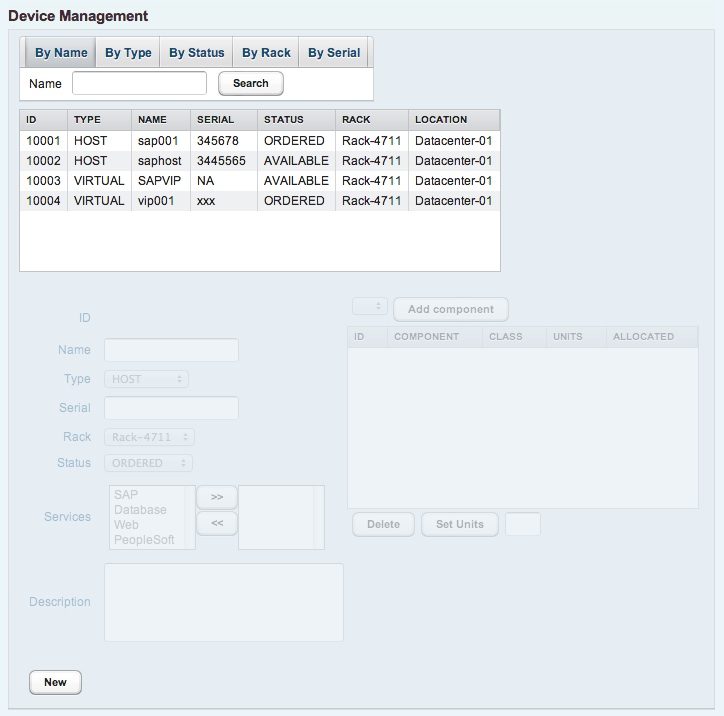Open the By Status tab

pos(196,53)
